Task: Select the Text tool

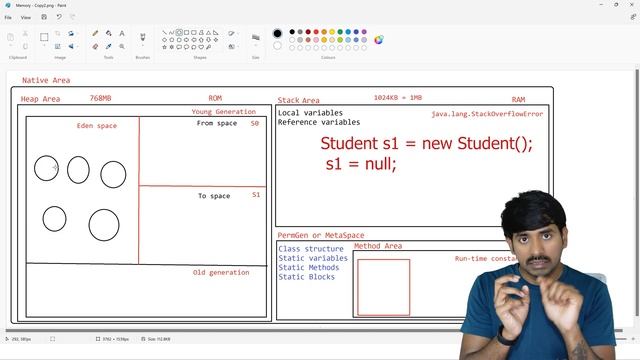Action: 122,33
